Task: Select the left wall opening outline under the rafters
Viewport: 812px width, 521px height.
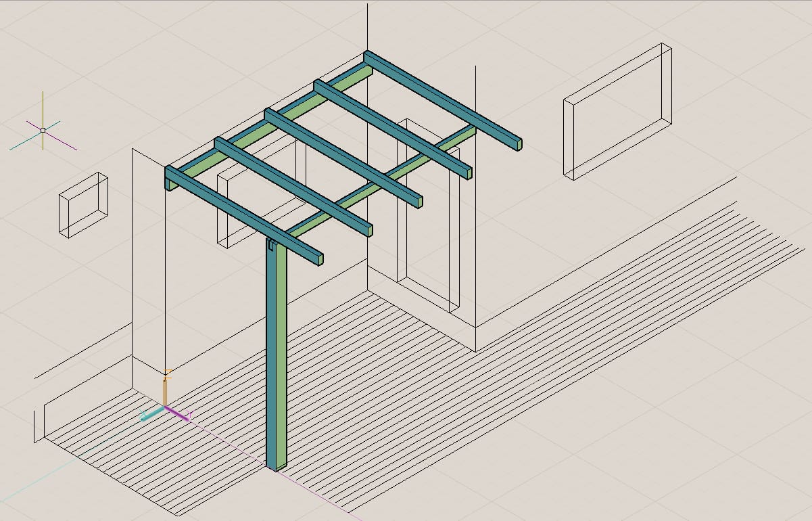Action: [260, 193]
